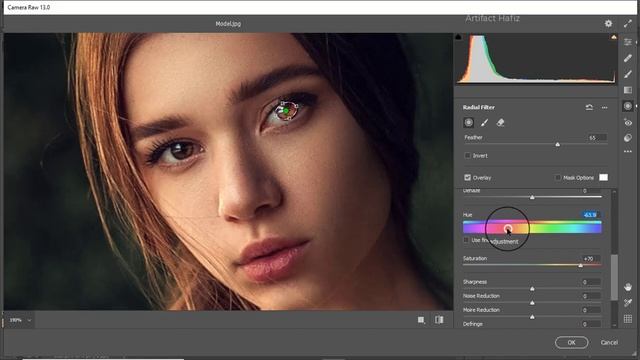
Task: Toggle the grid overlay icon
Action: coord(628,319)
